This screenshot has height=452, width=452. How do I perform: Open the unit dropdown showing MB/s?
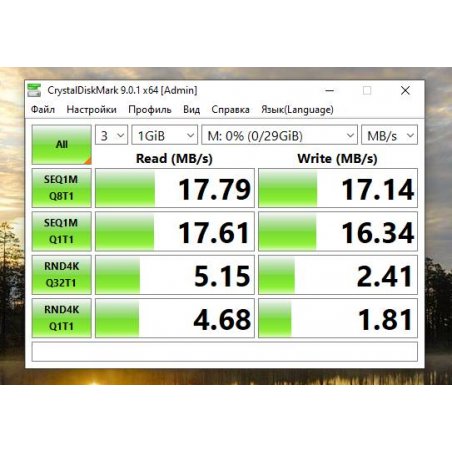389,135
